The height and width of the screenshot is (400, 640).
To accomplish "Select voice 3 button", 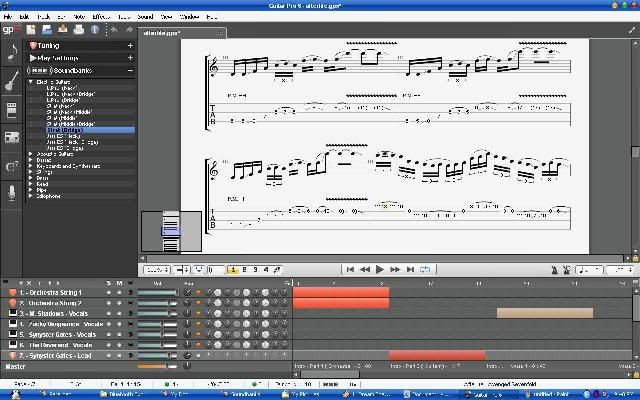I will point(255,269).
